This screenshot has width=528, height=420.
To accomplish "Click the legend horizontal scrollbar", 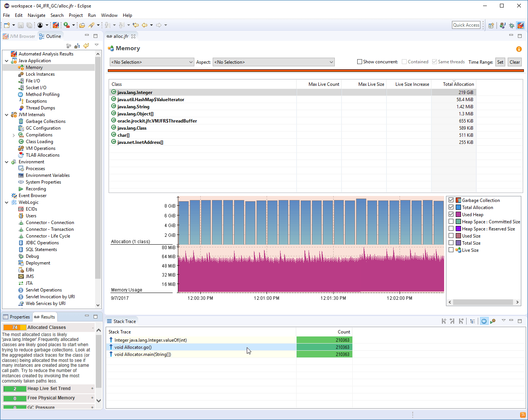I will pos(483,302).
